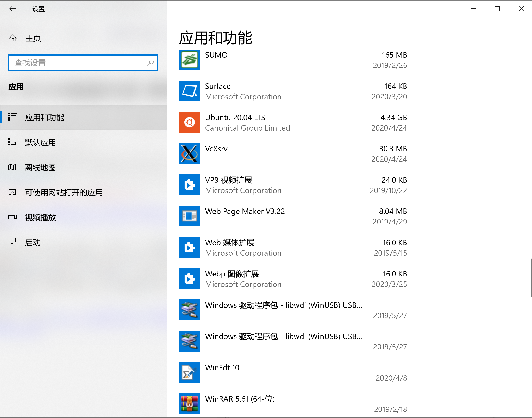Image resolution: width=532 pixels, height=418 pixels.
Task: Select the VP9 视频扩展 entry name
Action: point(229,180)
